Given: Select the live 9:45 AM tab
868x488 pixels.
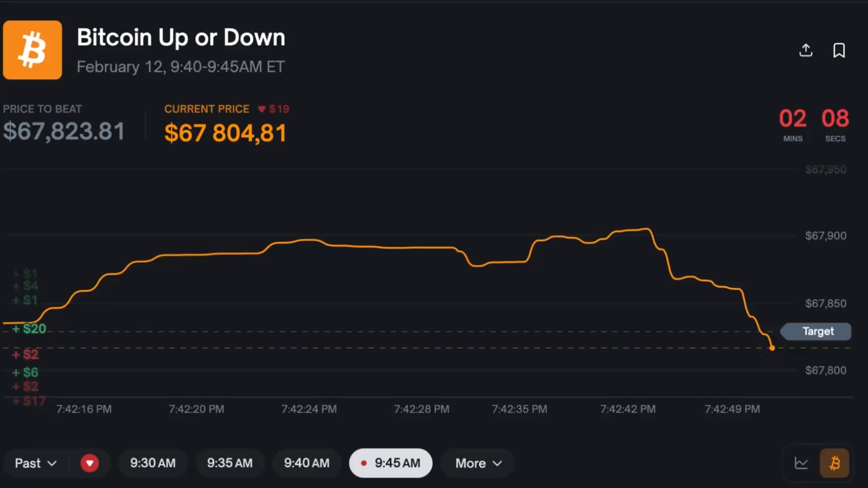Looking at the screenshot, I should [391, 463].
